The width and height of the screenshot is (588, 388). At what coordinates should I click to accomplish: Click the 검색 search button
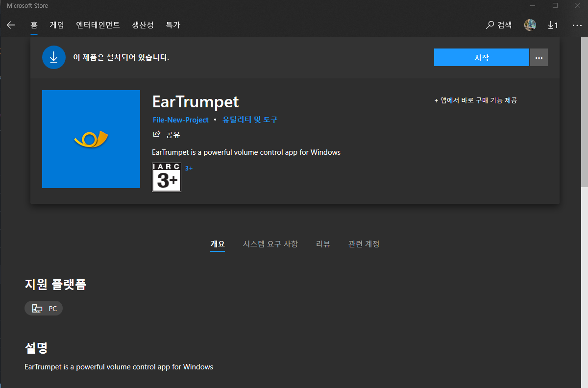coord(499,25)
